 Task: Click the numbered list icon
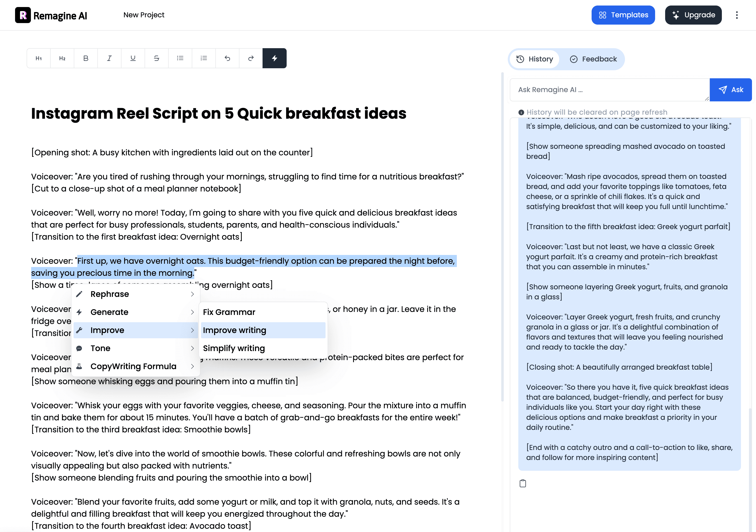204,57
